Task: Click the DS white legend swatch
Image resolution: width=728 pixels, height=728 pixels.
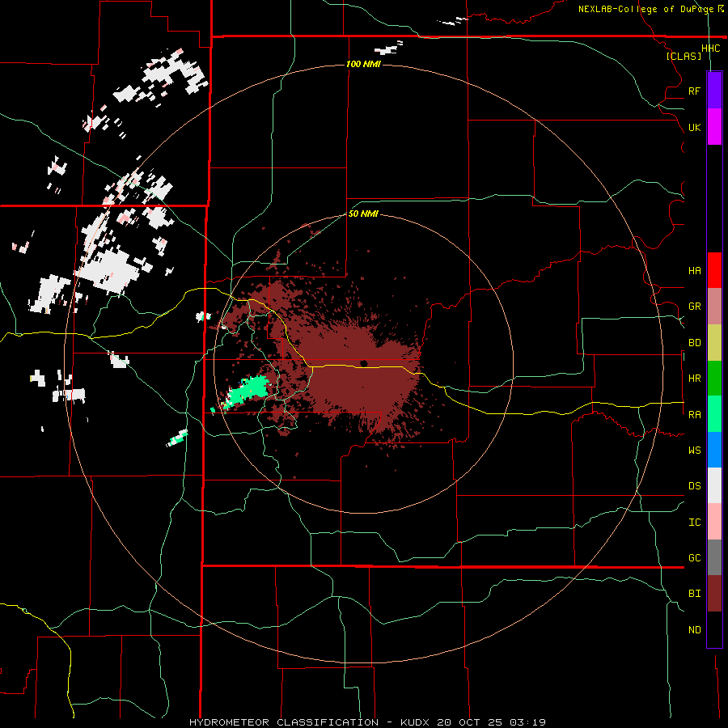Action: tap(714, 485)
